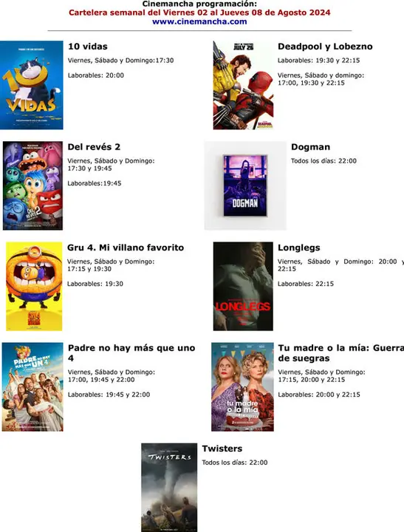Click the Cartelera semanal date heading

(199, 13)
